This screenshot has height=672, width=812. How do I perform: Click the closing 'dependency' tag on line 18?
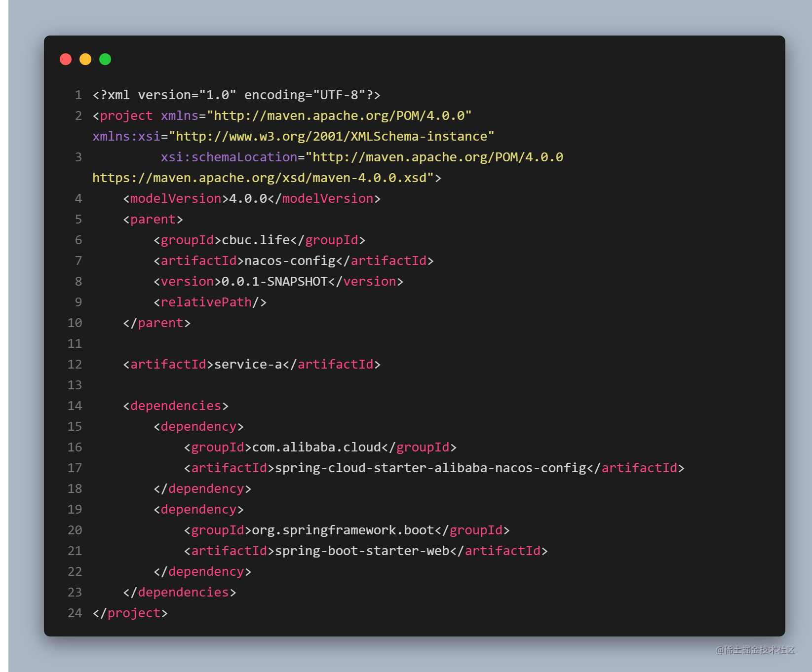pyautogui.click(x=202, y=489)
